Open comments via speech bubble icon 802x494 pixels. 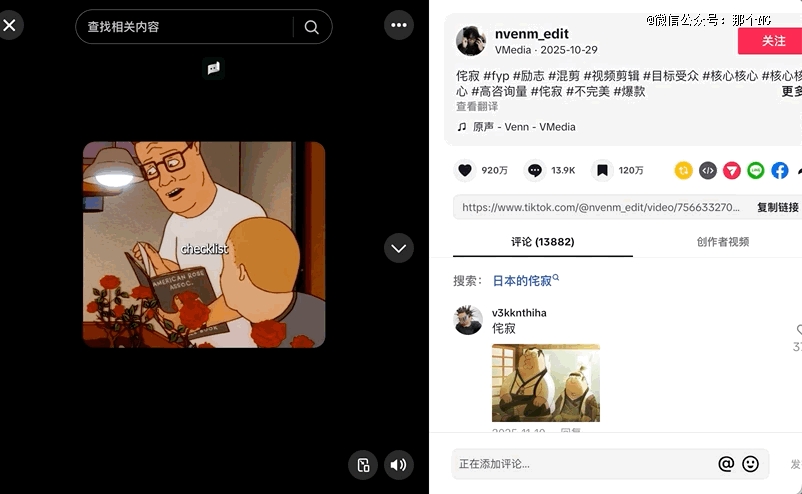(535, 170)
